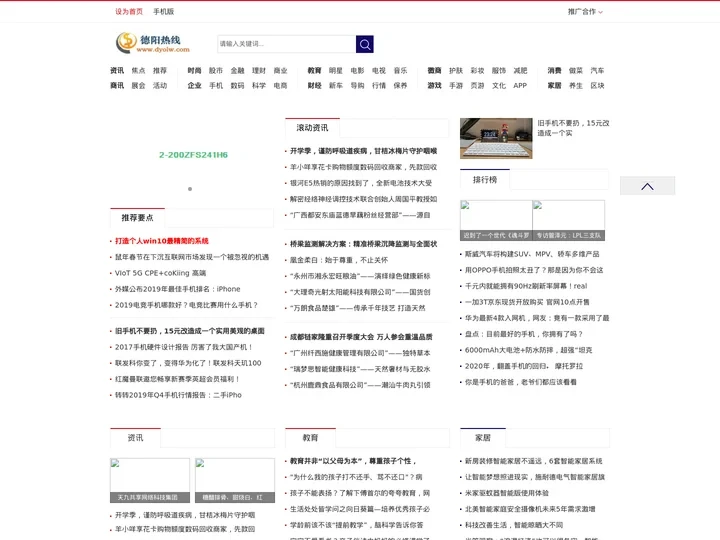The image size is (720, 540).
Task: Open 转转2019年Q4手机行情报告 article
Action: point(178,395)
